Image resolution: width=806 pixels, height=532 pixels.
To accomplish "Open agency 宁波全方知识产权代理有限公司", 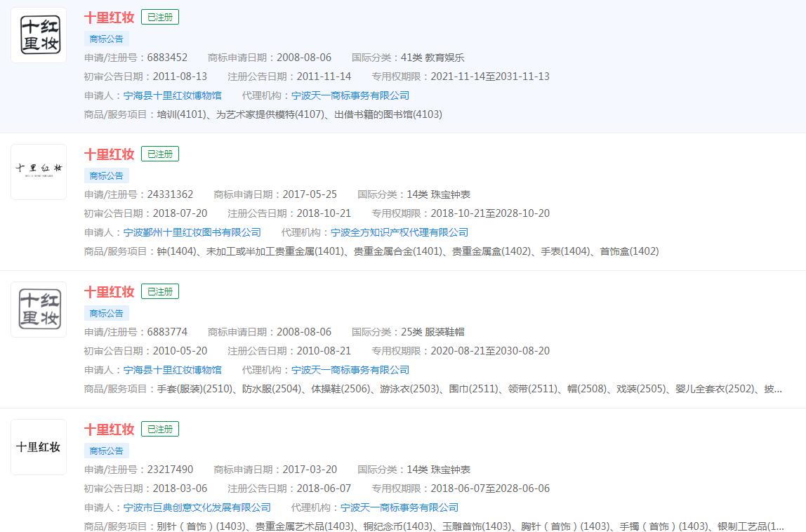I will 399,232.
